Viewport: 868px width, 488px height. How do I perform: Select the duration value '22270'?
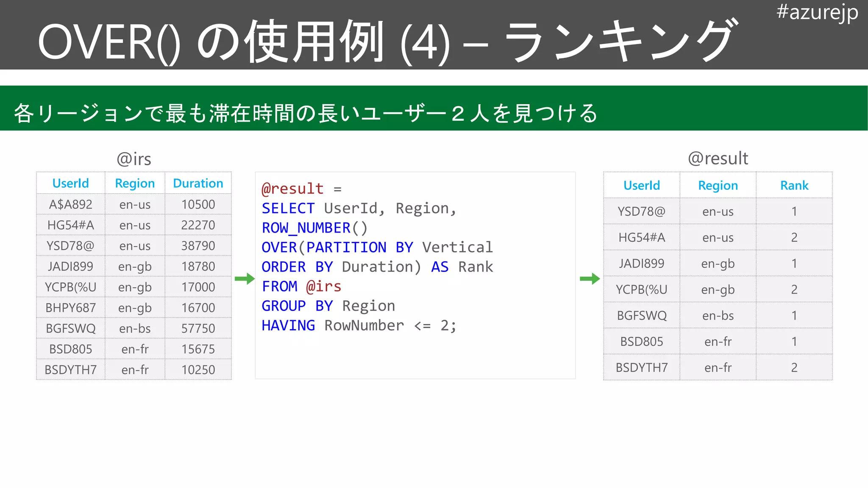click(198, 225)
